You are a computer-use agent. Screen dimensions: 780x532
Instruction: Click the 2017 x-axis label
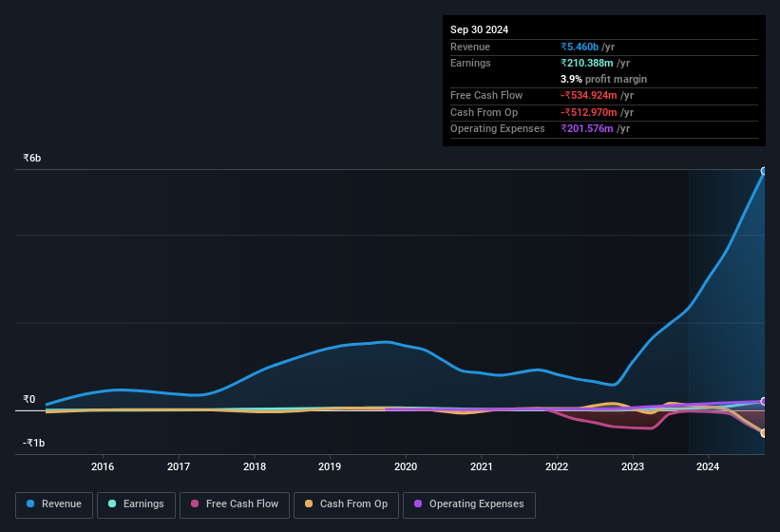pos(178,466)
